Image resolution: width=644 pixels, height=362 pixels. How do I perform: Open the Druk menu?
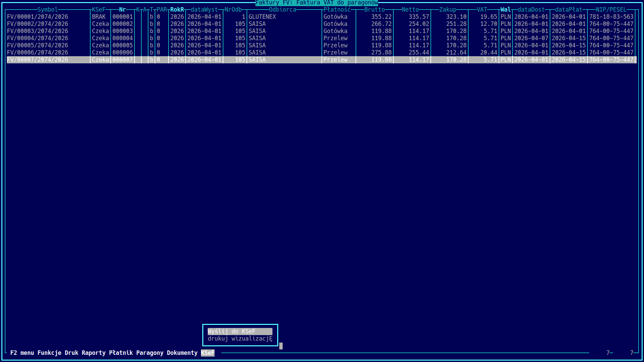click(72, 353)
